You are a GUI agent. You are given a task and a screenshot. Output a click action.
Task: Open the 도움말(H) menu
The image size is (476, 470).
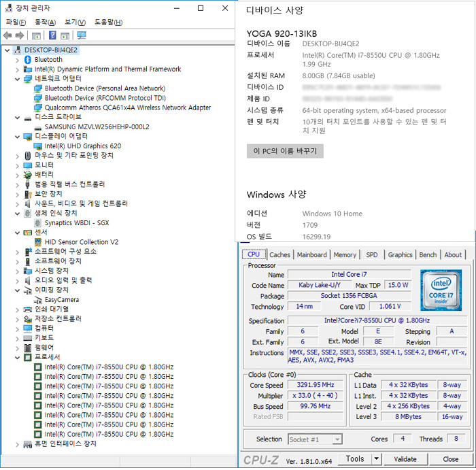coord(108,22)
